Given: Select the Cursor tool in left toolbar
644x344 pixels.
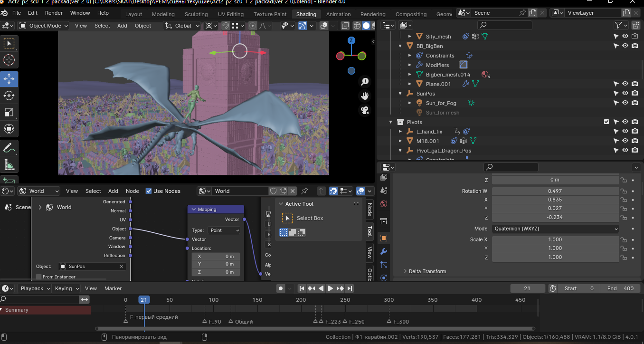Looking at the screenshot, I should tap(9, 60).
